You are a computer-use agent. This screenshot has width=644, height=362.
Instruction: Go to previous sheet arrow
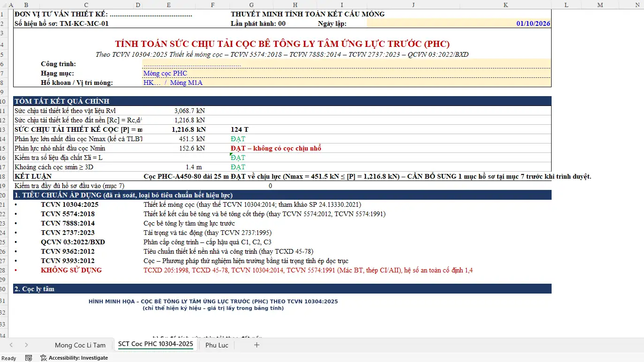11,345
